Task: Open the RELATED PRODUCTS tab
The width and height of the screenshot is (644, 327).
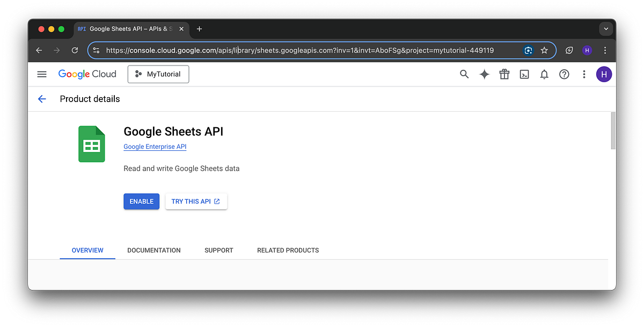Action: [288, 250]
